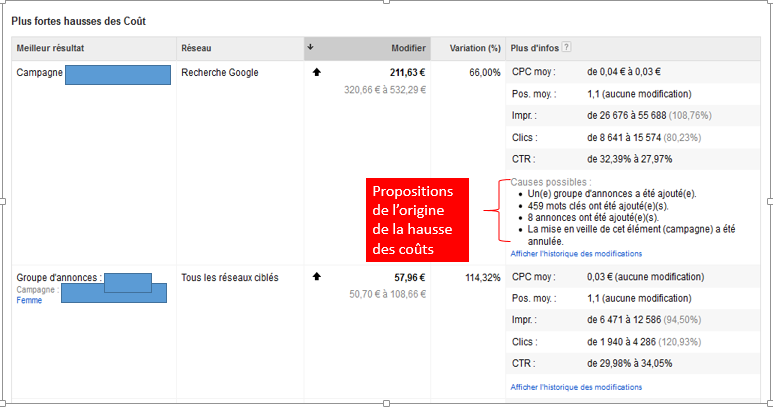The width and height of the screenshot is (773, 408).
Task: Click the 66,00% variation value
Action: click(485, 72)
